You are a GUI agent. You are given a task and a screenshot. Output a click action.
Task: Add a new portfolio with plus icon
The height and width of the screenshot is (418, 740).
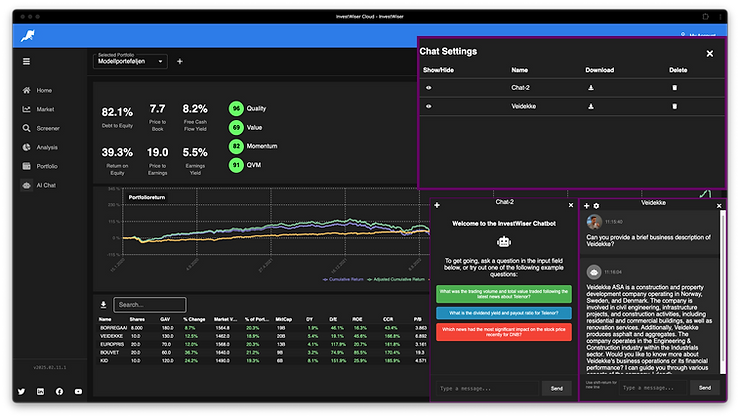tap(180, 61)
